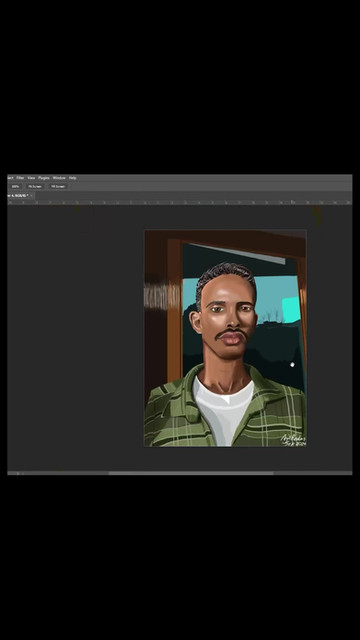Open the Filter menu
Image resolution: width=360 pixels, height=640 pixels.
point(20,178)
